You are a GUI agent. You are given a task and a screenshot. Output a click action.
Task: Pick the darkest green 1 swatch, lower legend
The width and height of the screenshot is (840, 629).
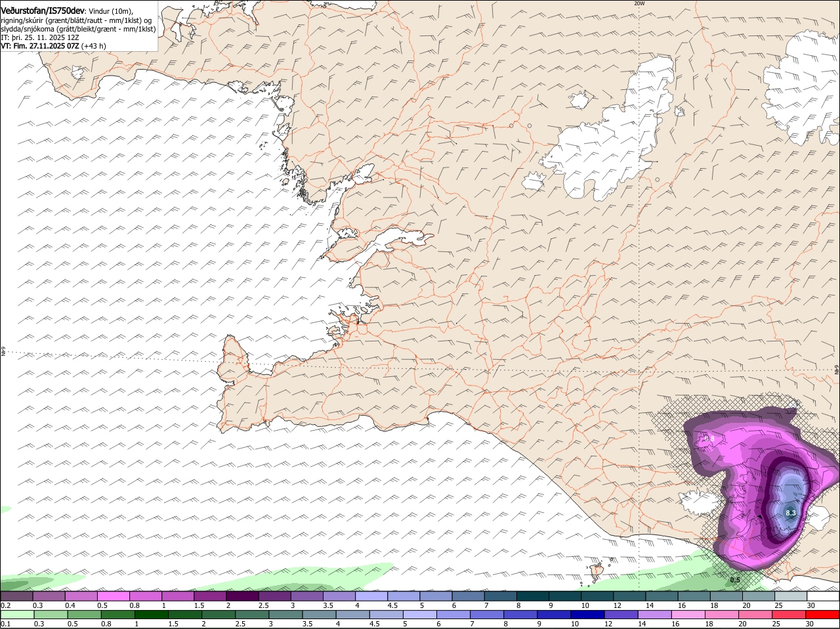point(151,615)
